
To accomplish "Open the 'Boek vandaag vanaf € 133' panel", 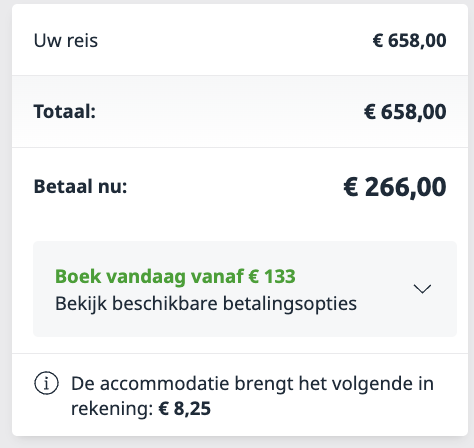I will (245, 289).
